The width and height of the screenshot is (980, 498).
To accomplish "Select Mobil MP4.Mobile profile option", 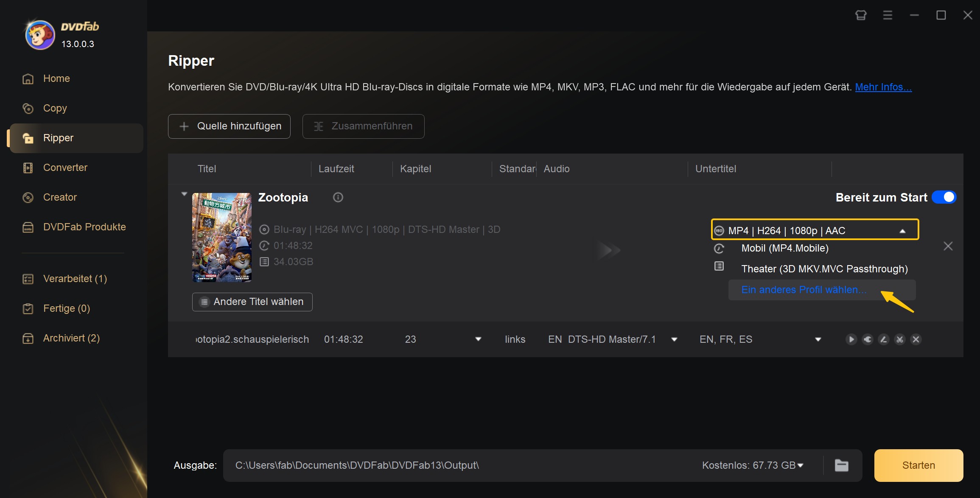I will [x=784, y=248].
